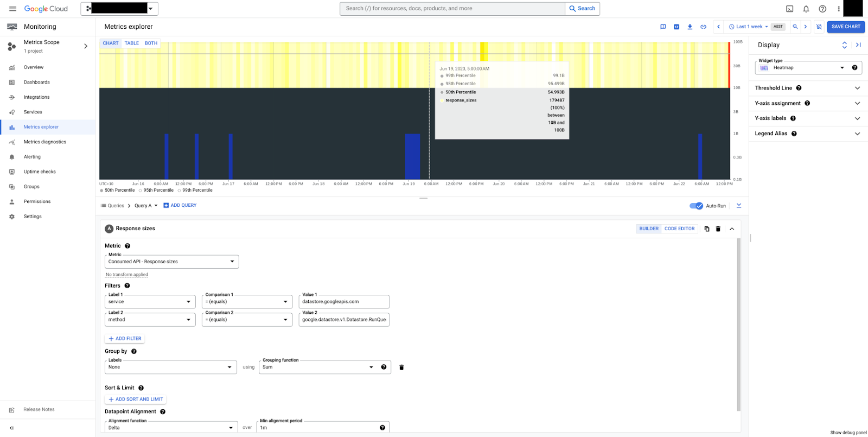Remove the Group by trash icon
Viewport: 868px width, 437px height.
pyautogui.click(x=401, y=368)
